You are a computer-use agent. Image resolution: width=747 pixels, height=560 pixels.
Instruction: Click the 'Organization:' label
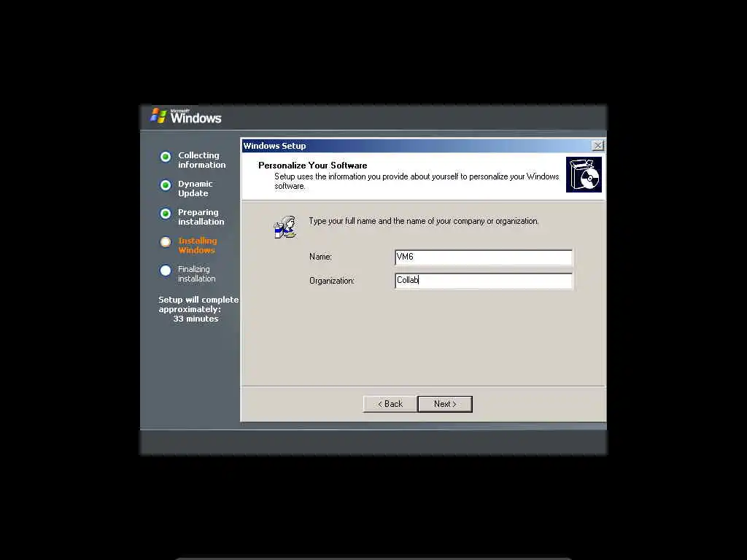(x=332, y=281)
